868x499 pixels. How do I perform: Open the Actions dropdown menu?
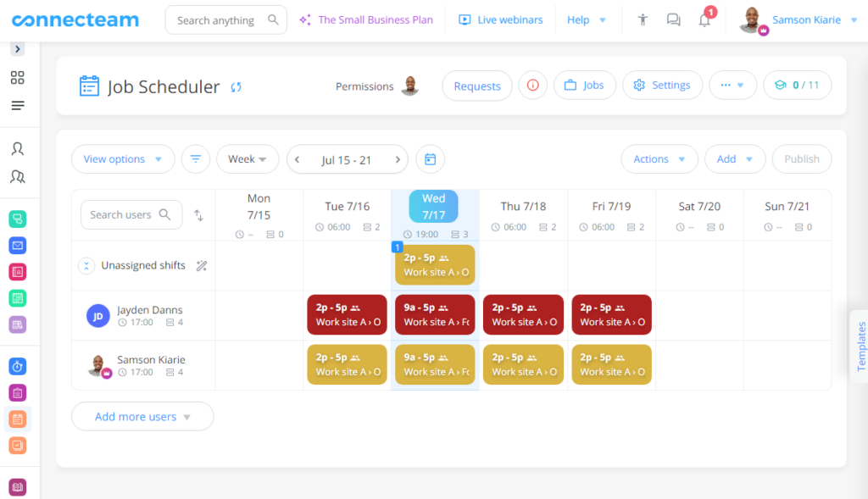click(659, 159)
